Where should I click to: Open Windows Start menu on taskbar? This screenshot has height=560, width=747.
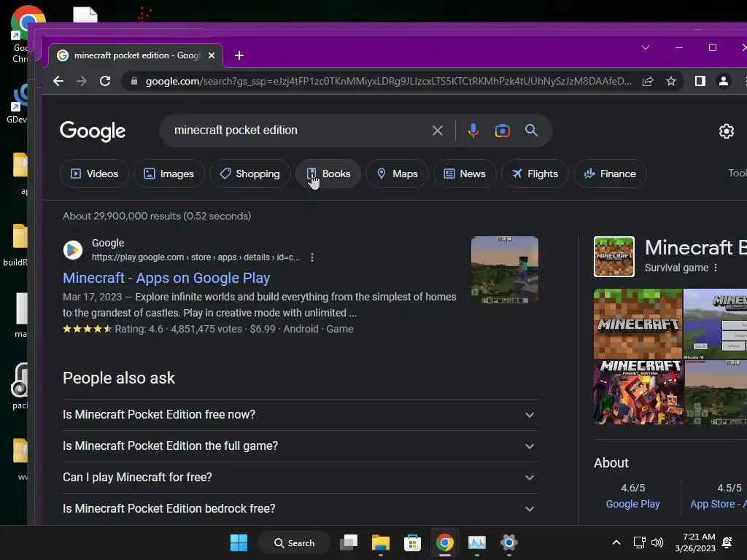click(x=239, y=542)
